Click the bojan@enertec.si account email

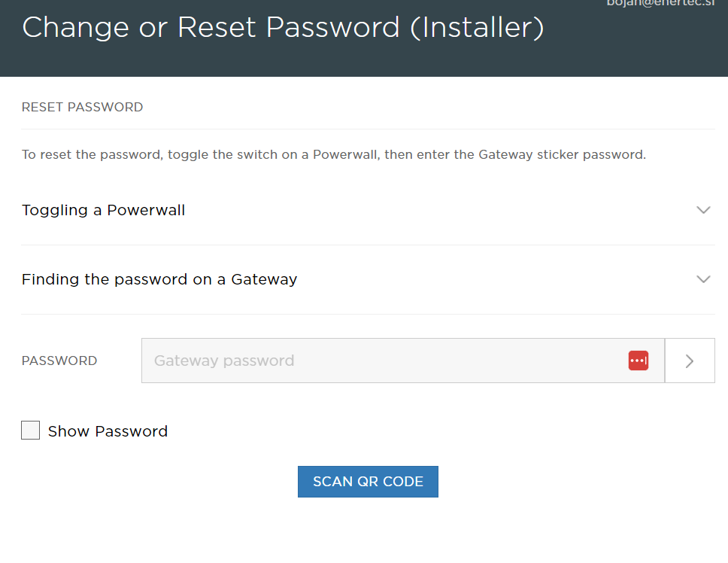660,3
